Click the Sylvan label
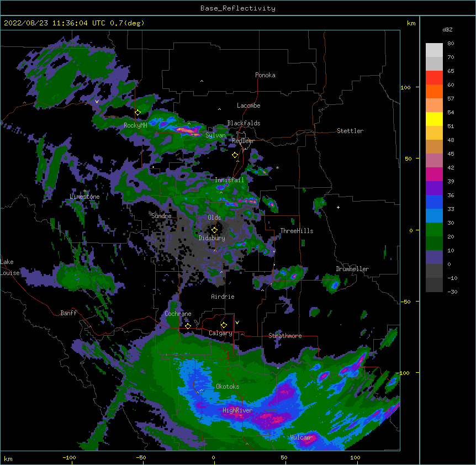This screenshot has height=465, width=476. tap(215, 135)
